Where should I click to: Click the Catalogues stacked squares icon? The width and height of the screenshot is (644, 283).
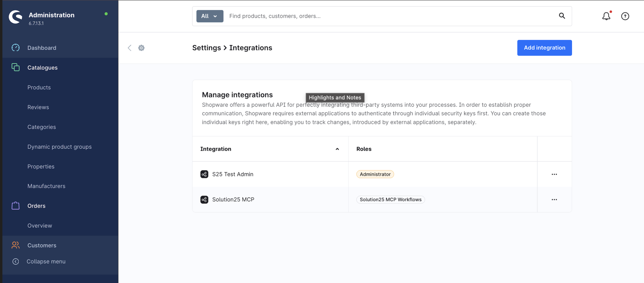coord(16,67)
